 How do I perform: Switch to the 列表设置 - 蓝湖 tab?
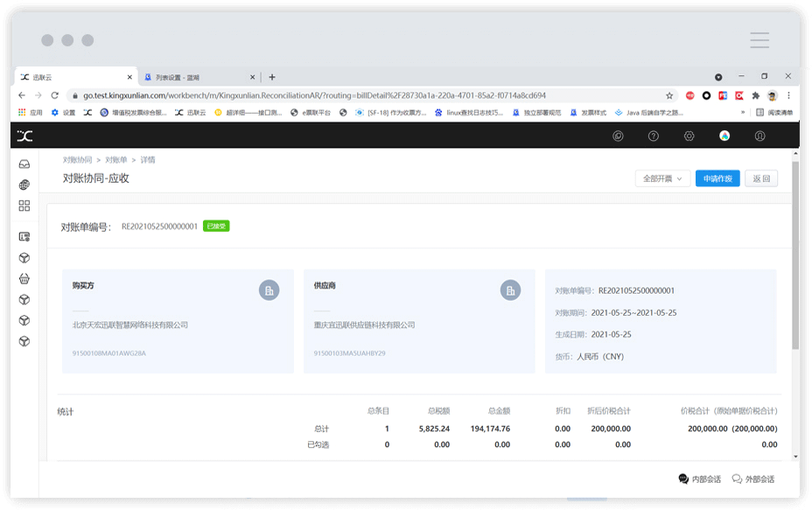(x=197, y=77)
